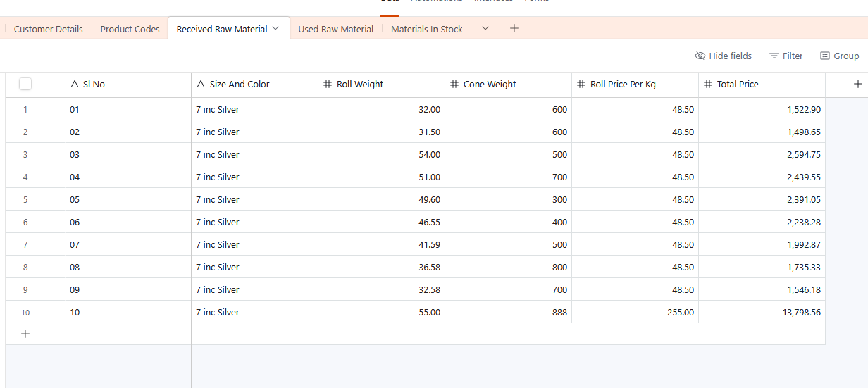Viewport: 868px width, 388px height.
Task: Open the Customer Details table tab
Action: point(48,29)
